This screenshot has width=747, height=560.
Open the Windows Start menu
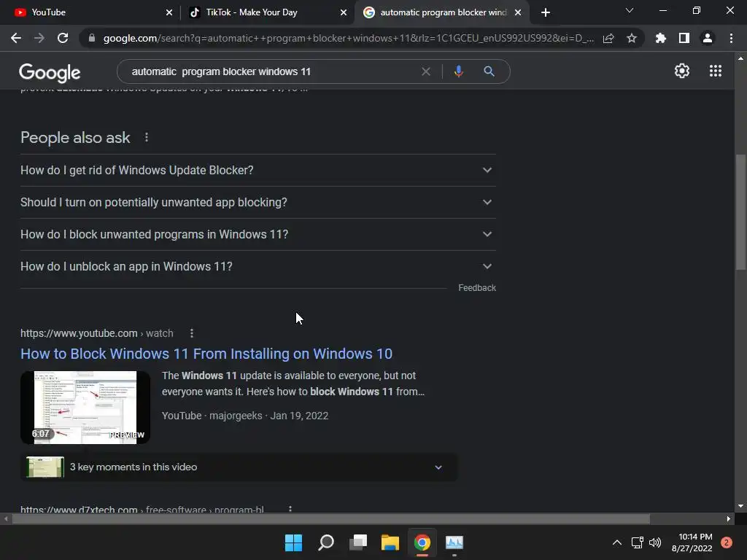point(293,542)
